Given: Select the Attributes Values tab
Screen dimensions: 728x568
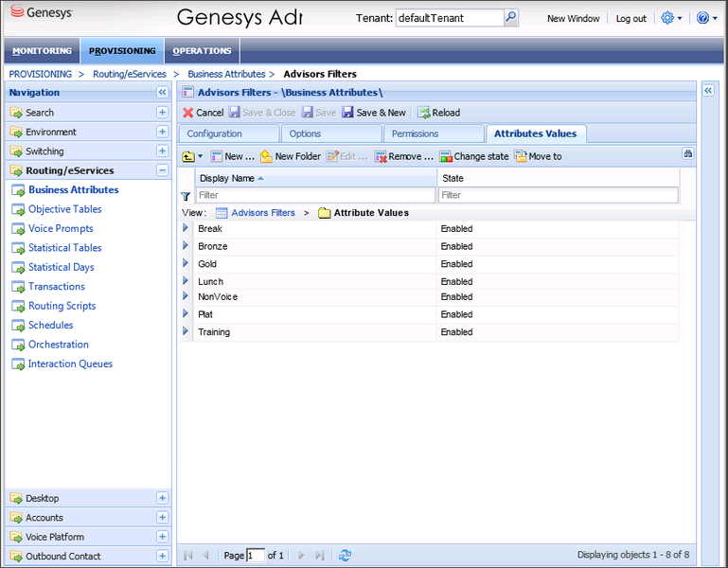Looking at the screenshot, I should 536,133.
